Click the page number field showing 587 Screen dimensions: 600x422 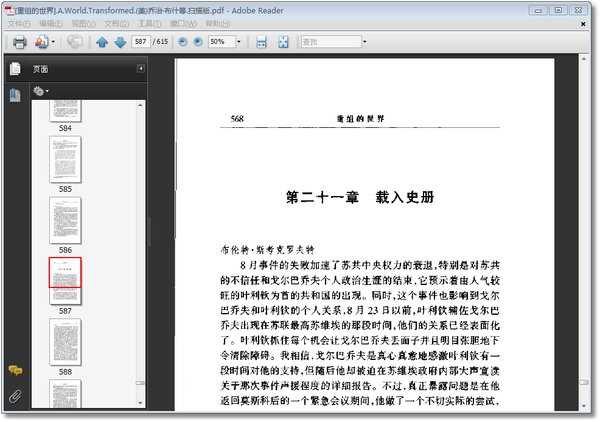point(140,41)
